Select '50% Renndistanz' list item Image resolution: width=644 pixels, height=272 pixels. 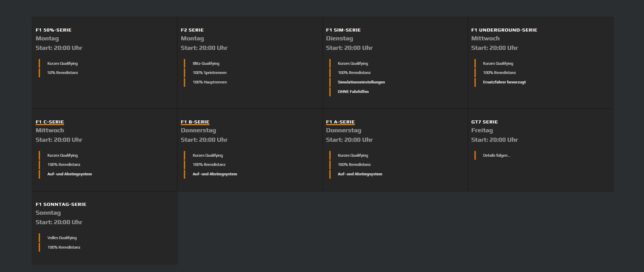[x=63, y=73]
